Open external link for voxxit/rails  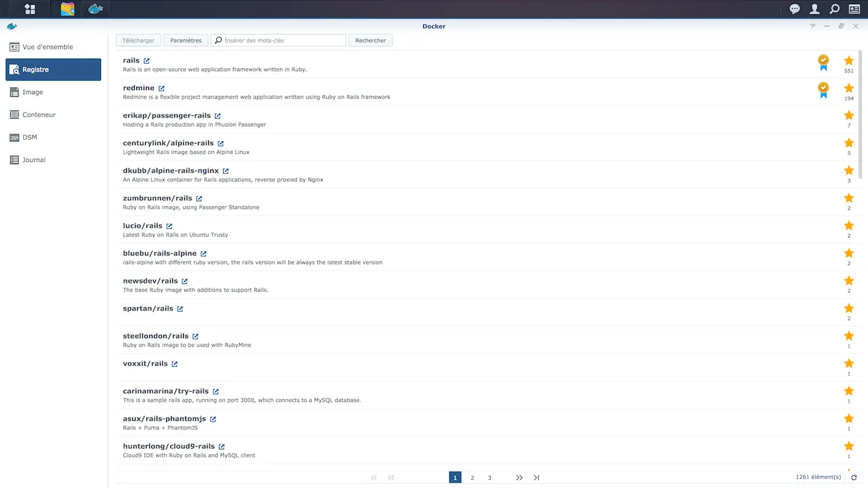pos(174,364)
